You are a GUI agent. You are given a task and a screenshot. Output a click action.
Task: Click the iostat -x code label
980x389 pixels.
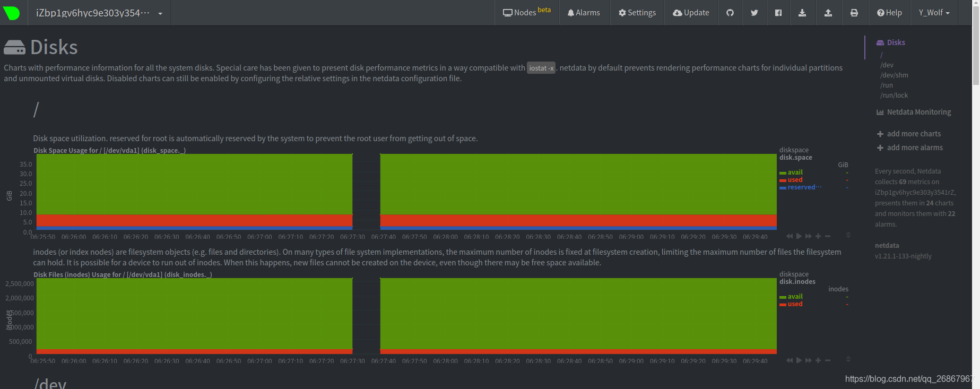coord(541,68)
